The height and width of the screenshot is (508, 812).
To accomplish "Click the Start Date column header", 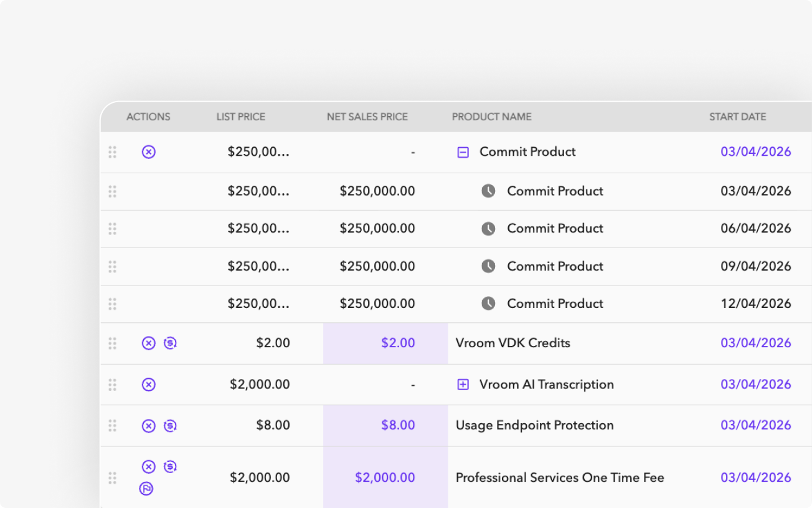I will 737,117.
